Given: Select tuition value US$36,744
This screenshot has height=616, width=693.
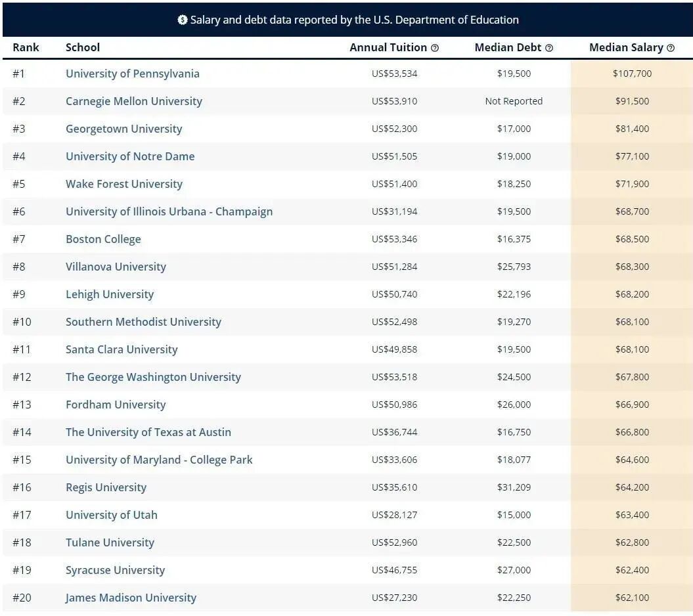Looking at the screenshot, I should (x=394, y=432).
